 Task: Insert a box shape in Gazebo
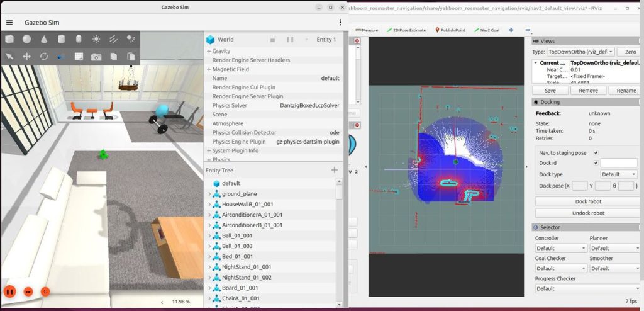tap(9, 39)
